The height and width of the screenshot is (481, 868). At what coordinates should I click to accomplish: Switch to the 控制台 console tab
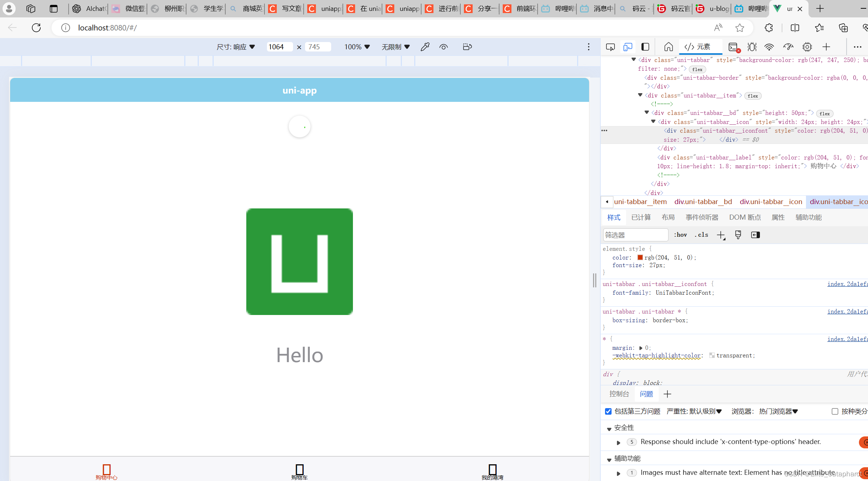coord(619,394)
